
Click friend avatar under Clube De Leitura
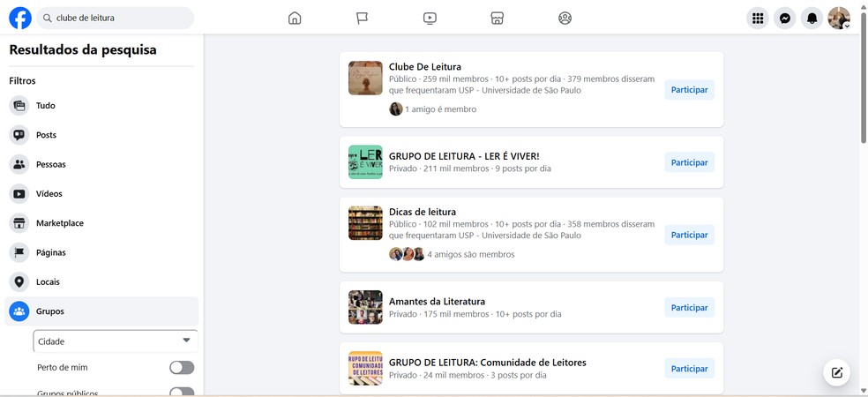click(x=395, y=109)
